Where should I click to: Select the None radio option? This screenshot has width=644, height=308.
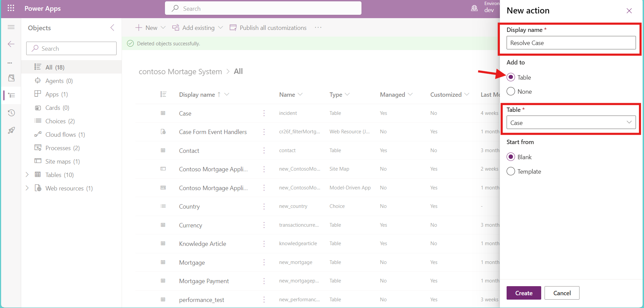[x=511, y=91]
